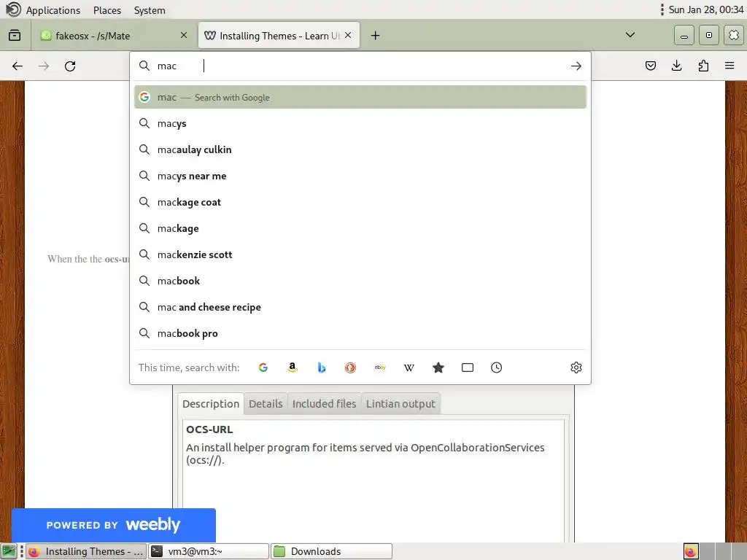Open the Details tab
This screenshot has height=560, width=747.
pyautogui.click(x=266, y=404)
